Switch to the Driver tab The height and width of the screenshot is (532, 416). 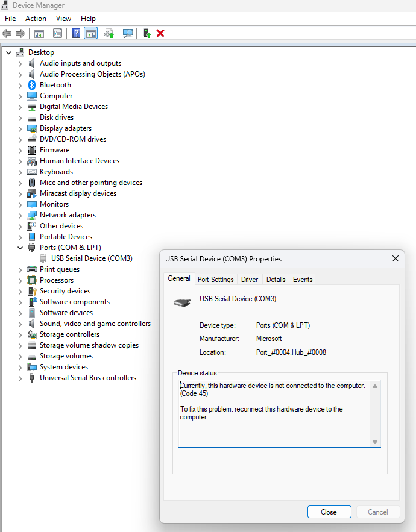pos(250,279)
